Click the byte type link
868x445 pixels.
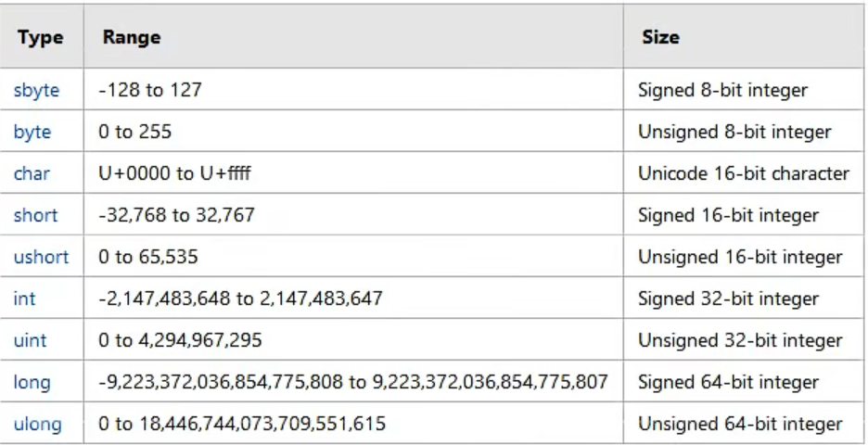point(32,133)
